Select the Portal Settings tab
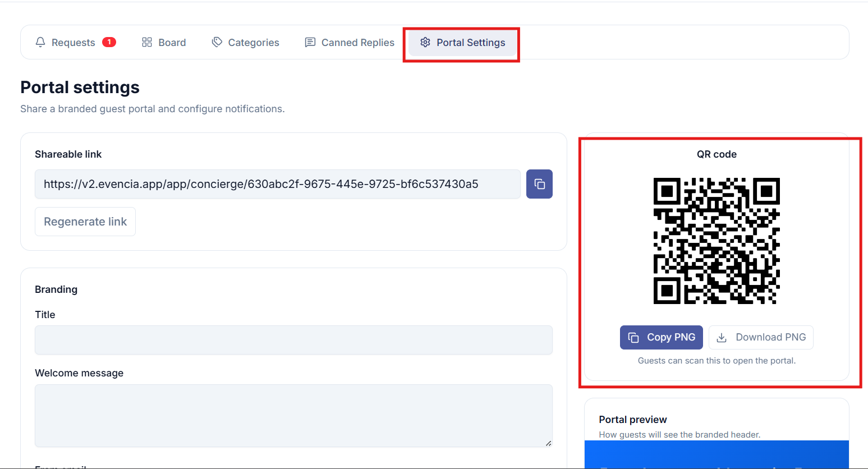 [462, 43]
